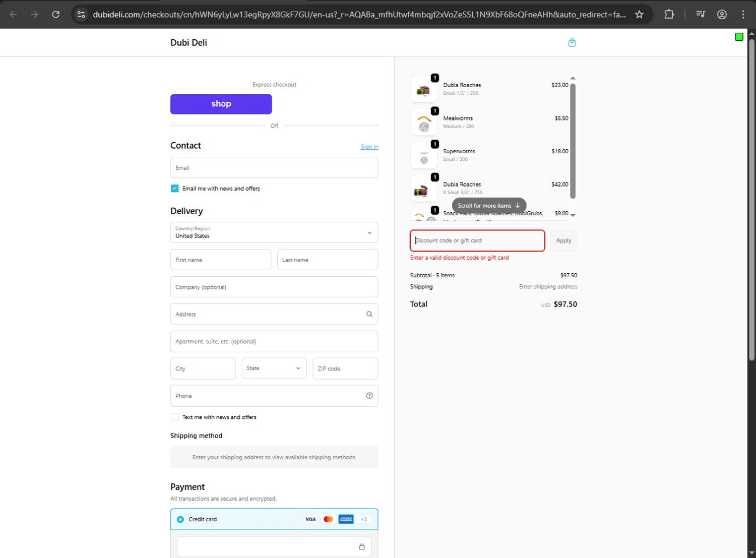
Task: Show additional card brands with +5 badge
Action: coord(364,519)
